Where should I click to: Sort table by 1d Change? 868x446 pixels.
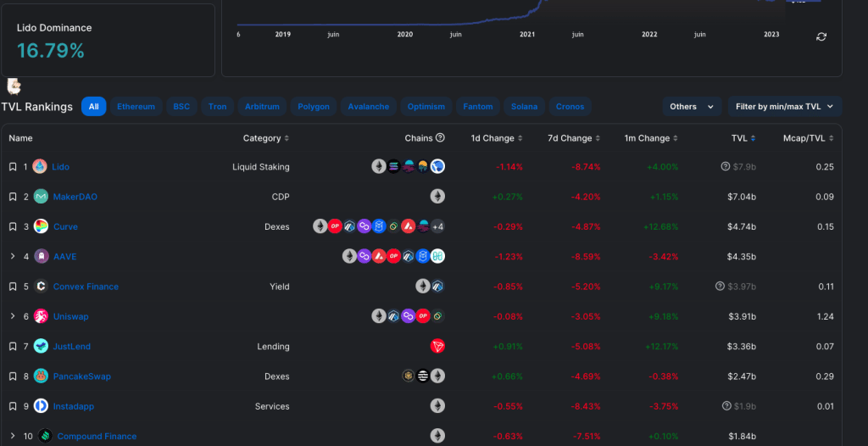pos(497,138)
